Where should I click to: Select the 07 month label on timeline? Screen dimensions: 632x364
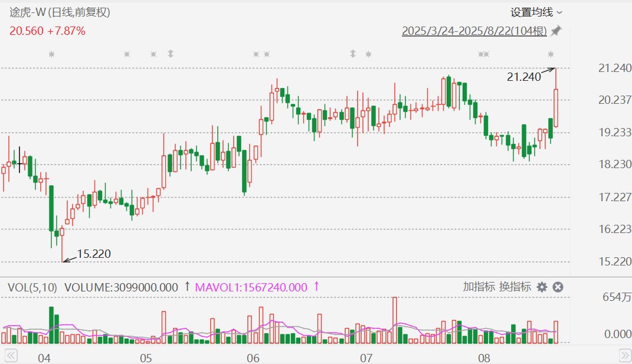[366, 358]
